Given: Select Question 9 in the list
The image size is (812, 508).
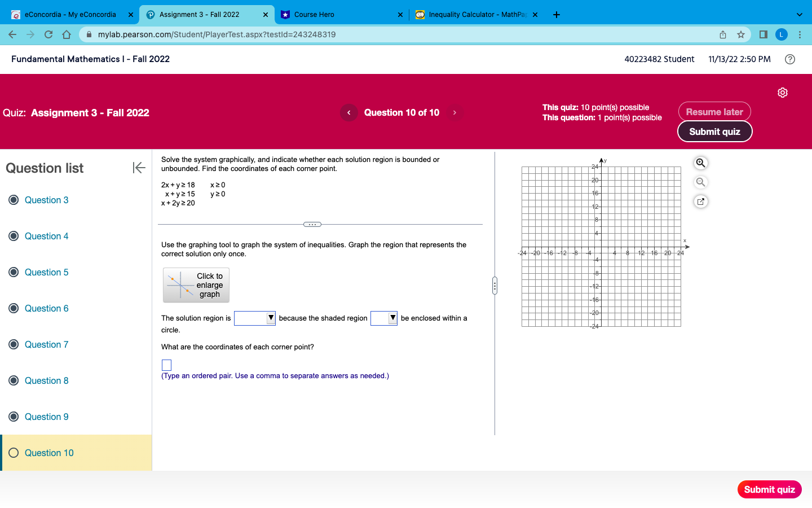Looking at the screenshot, I should (x=46, y=417).
